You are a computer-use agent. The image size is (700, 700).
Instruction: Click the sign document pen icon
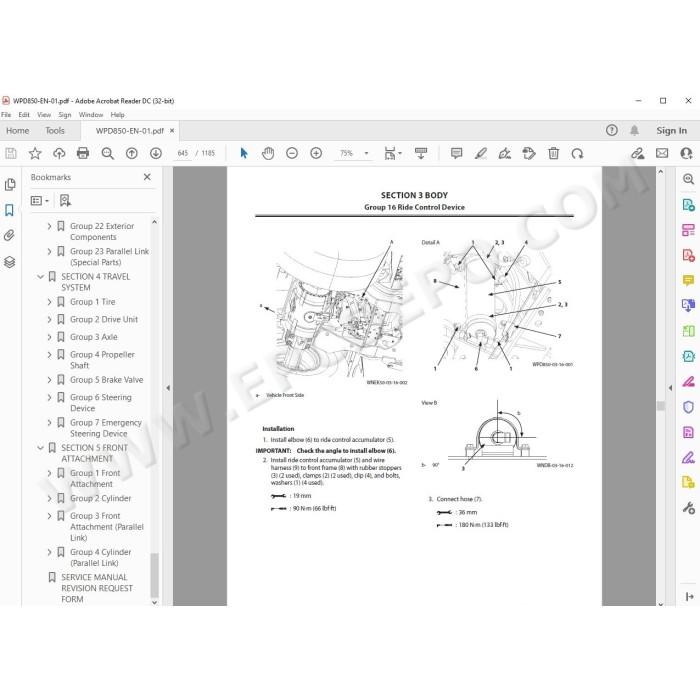coord(505,154)
